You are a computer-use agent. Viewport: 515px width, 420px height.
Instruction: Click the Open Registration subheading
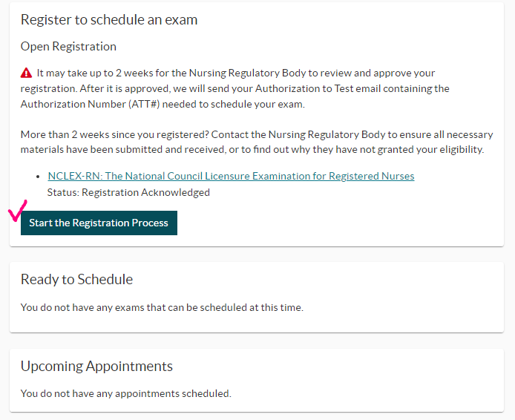tap(68, 47)
